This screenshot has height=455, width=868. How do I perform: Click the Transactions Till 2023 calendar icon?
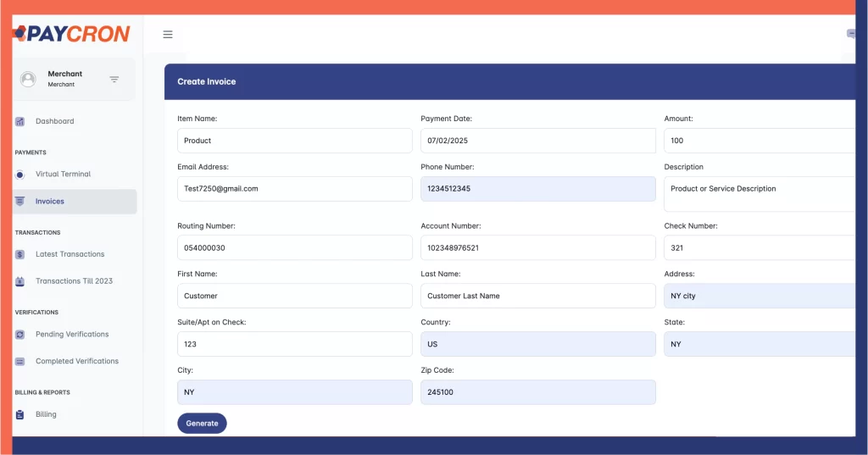[x=20, y=281]
